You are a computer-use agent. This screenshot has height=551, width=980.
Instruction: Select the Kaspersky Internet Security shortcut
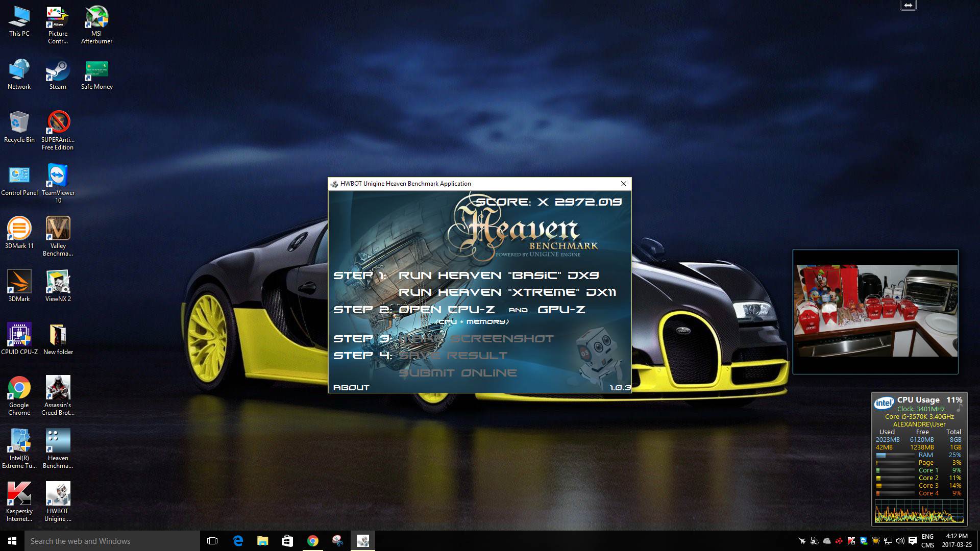tap(19, 502)
